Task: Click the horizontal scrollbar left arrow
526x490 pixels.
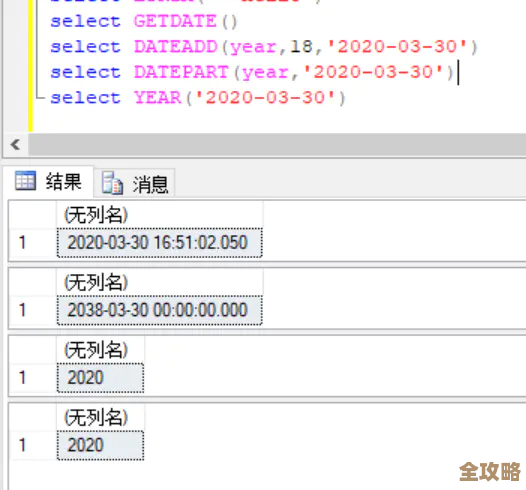Action: click(x=15, y=145)
